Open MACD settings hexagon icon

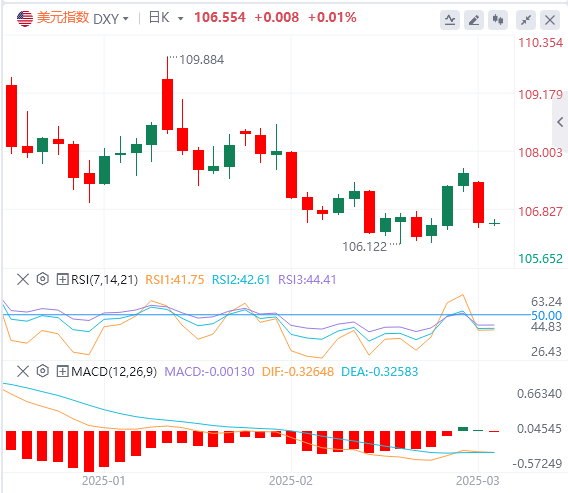(x=43, y=371)
